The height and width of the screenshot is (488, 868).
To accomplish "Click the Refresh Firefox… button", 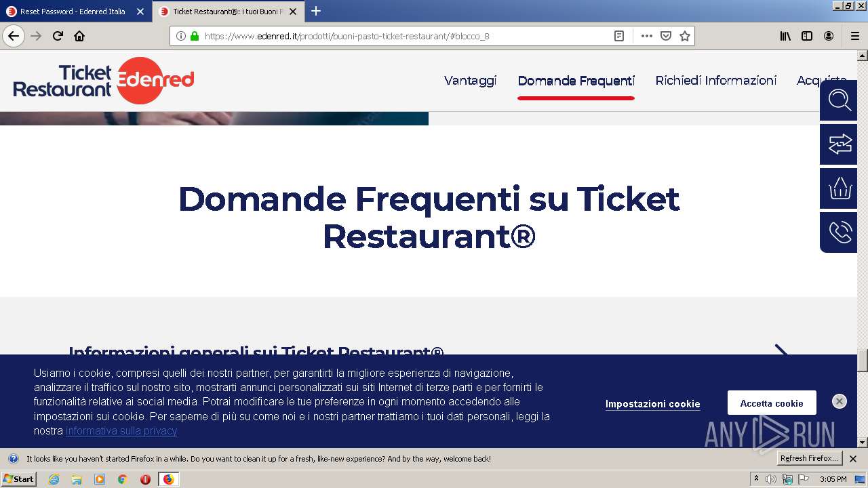I will coord(809,459).
